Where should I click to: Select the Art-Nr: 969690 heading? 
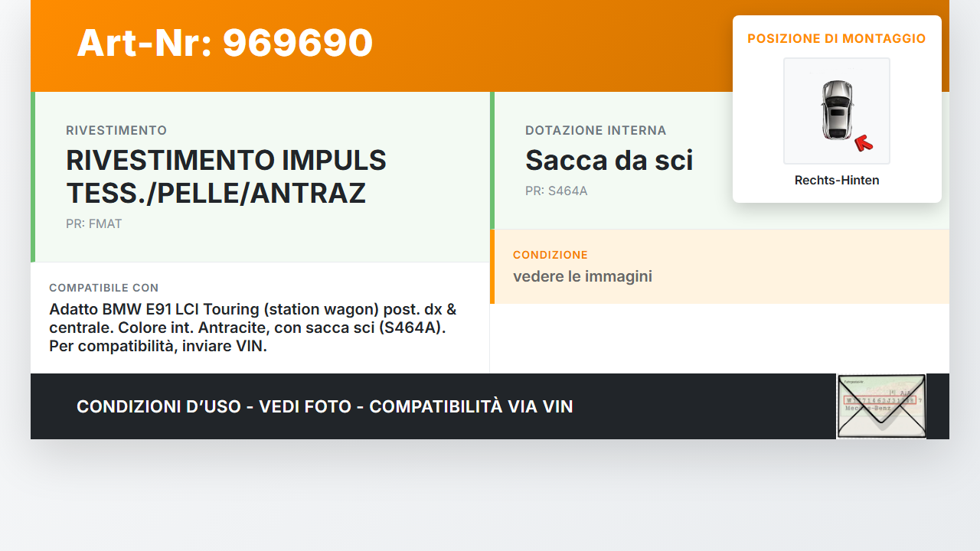pos(224,43)
